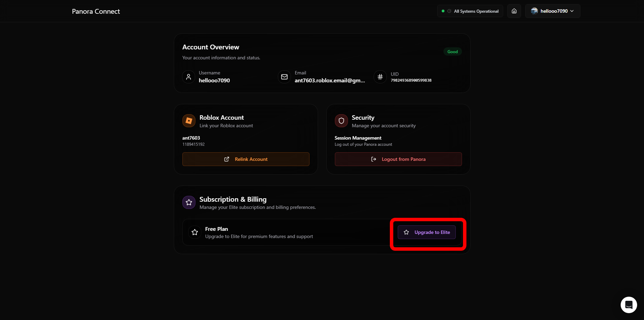Viewport: 644px width, 320px height.
Task: Click the Relink Account button
Action: tap(246, 159)
